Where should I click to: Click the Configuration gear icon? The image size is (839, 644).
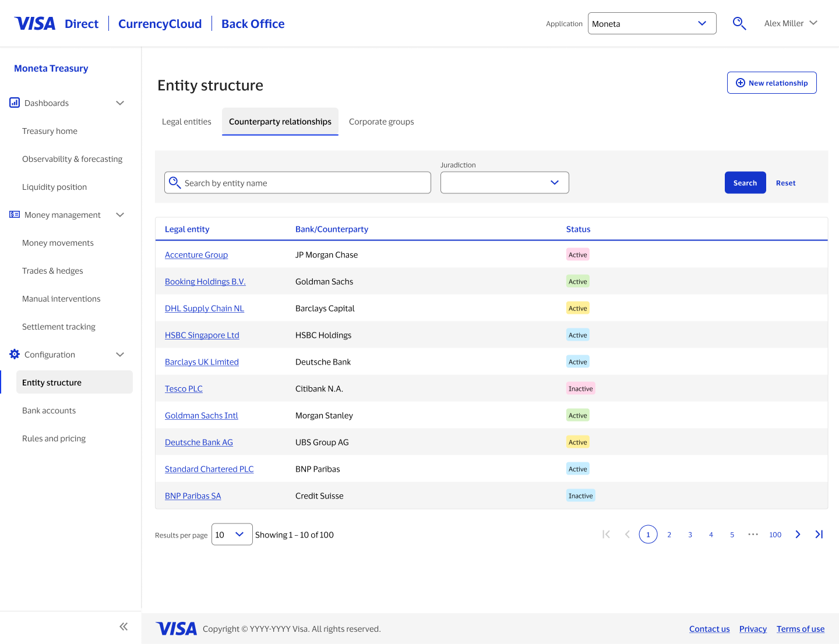[15, 354]
